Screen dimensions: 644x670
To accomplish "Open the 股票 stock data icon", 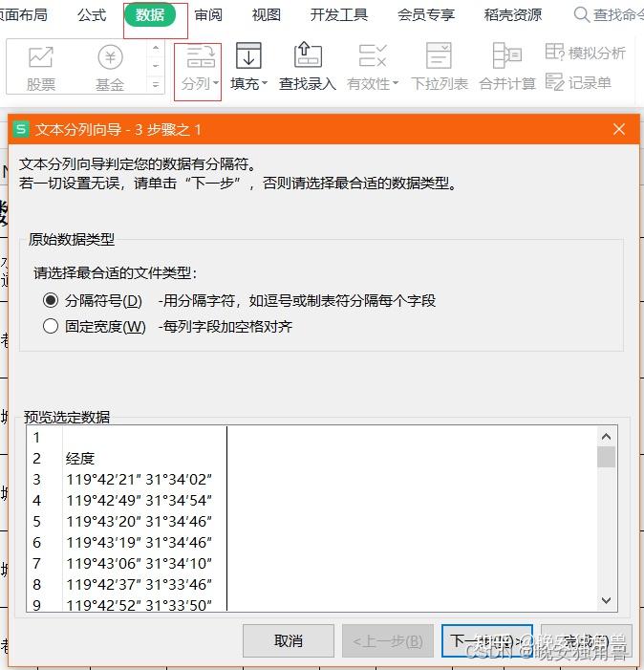I will [40, 69].
